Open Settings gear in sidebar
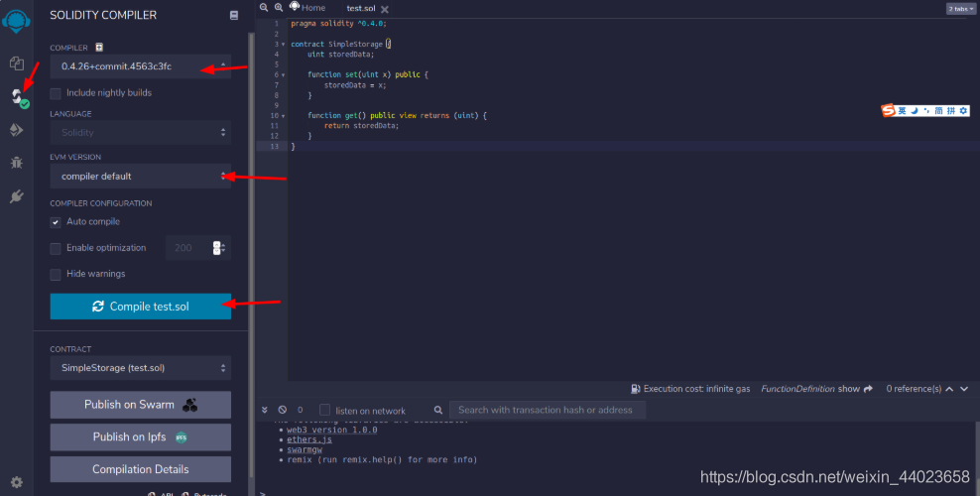980x496 pixels. tap(17, 482)
